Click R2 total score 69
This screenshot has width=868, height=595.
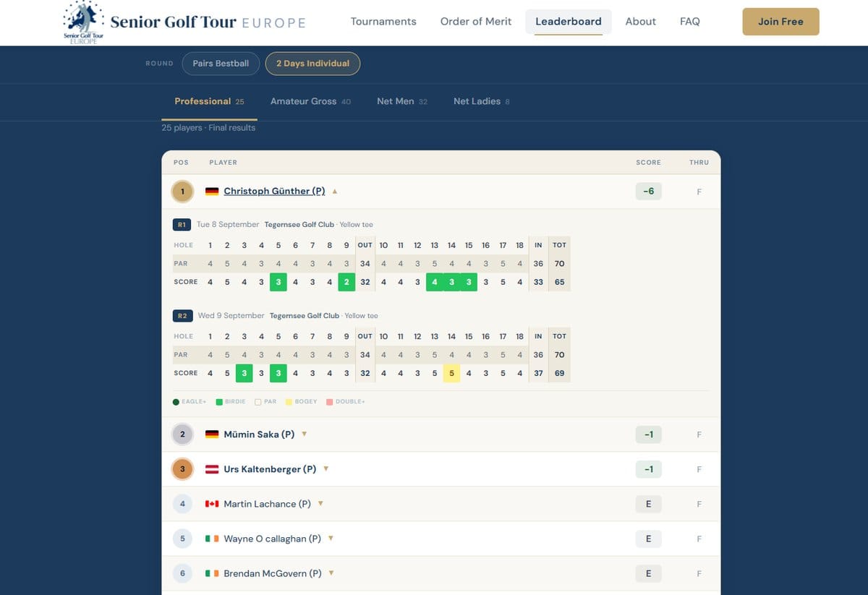[559, 373]
